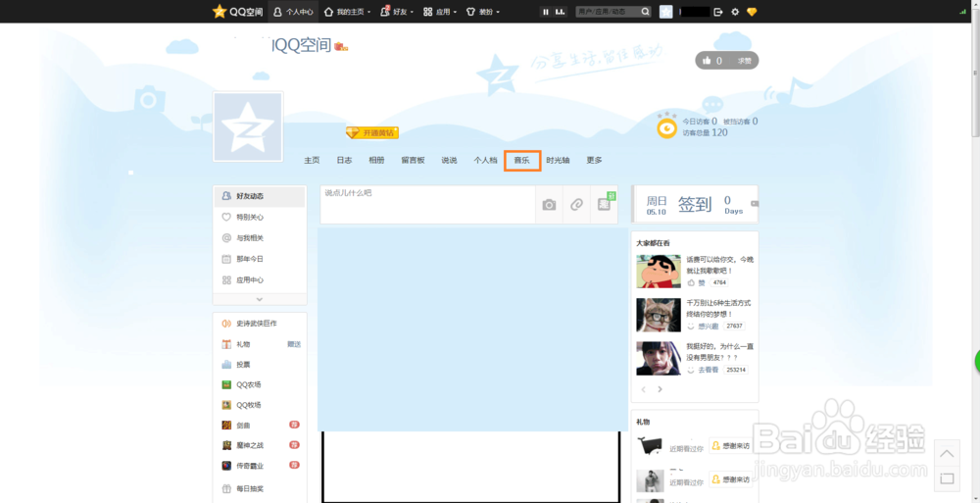This screenshot has width=980, height=503.
Task: Click the QQ空间 star logo
Action: pyautogui.click(x=237, y=11)
